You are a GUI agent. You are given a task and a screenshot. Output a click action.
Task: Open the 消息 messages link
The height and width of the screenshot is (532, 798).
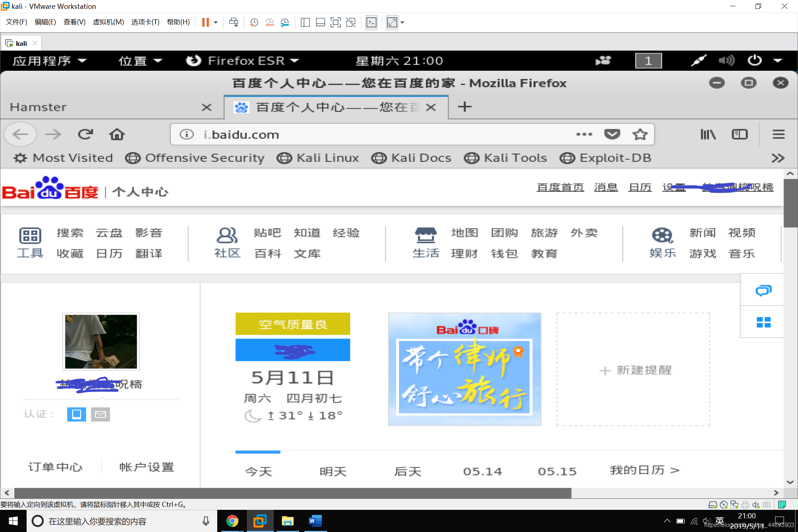pyautogui.click(x=606, y=187)
